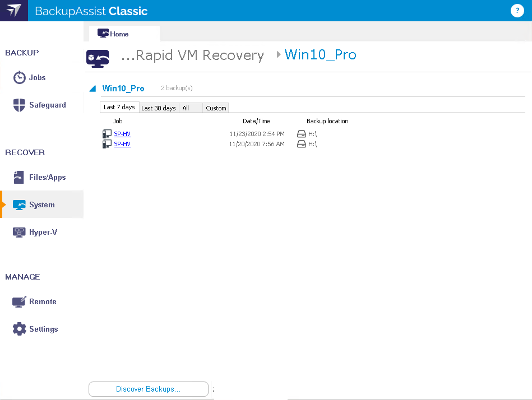The width and height of the screenshot is (532, 400).
Task: Click the 11/23/2020 2:54 PM date
Action: coord(257,134)
